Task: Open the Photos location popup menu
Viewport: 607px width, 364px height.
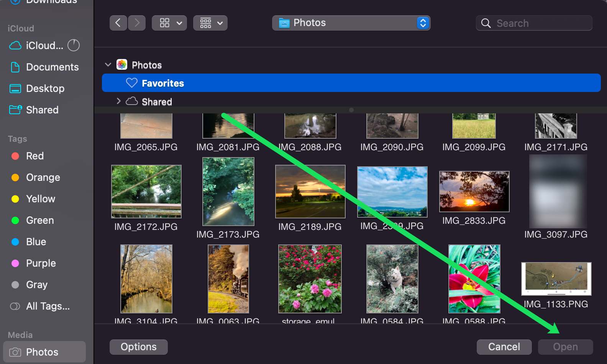Action: coord(351,23)
